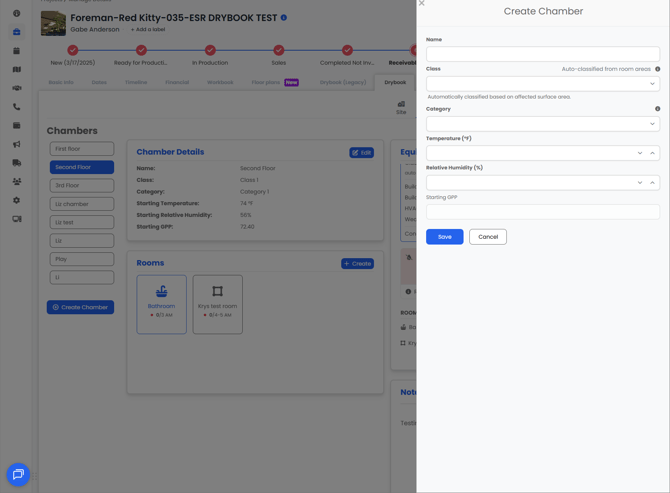Close the Create Chamber panel

tap(421, 3)
